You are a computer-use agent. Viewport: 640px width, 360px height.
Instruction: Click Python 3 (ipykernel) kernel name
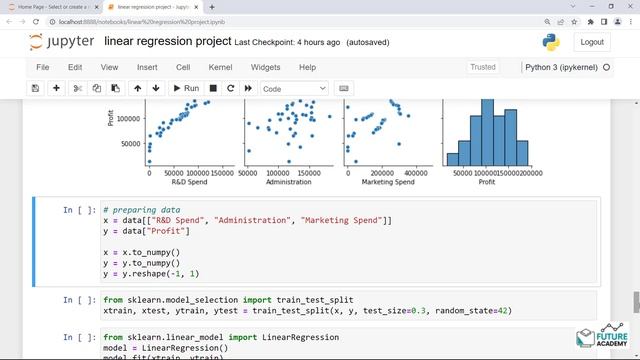(561, 67)
